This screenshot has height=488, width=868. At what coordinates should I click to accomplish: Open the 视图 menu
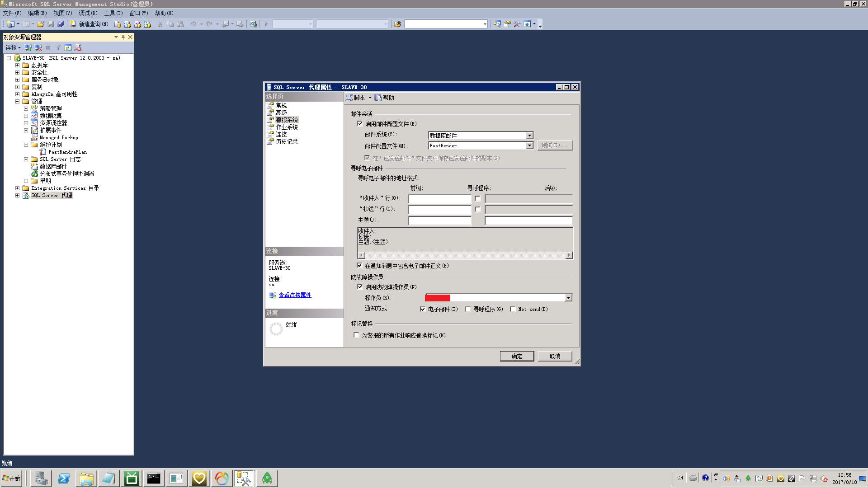coord(63,13)
